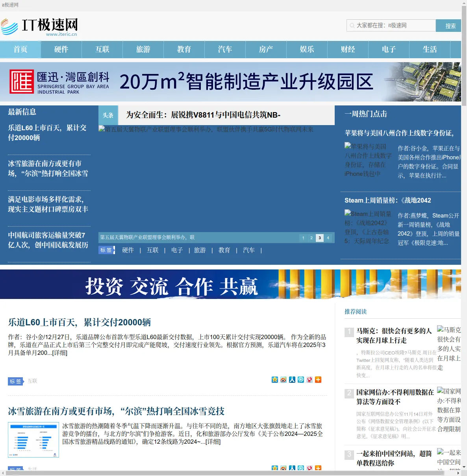Open 苹果将与美国八州合作 hot article title
This screenshot has height=476, width=467.
point(399,133)
